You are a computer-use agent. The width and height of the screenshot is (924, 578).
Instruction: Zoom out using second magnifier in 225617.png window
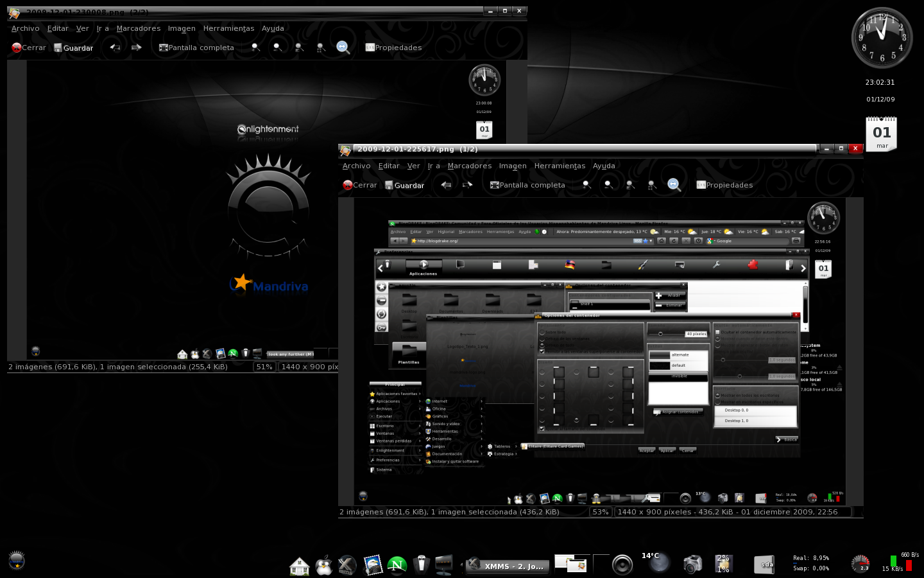608,185
